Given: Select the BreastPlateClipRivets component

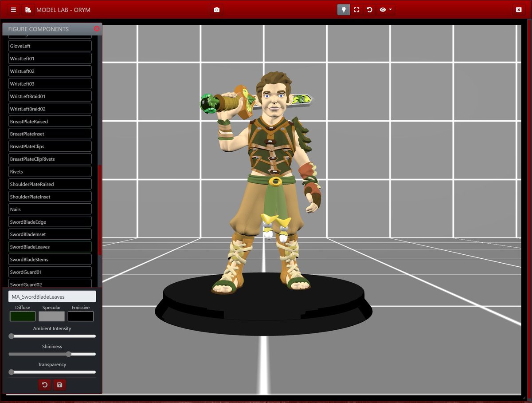Looking at the screenshot, I should point(50,159).
